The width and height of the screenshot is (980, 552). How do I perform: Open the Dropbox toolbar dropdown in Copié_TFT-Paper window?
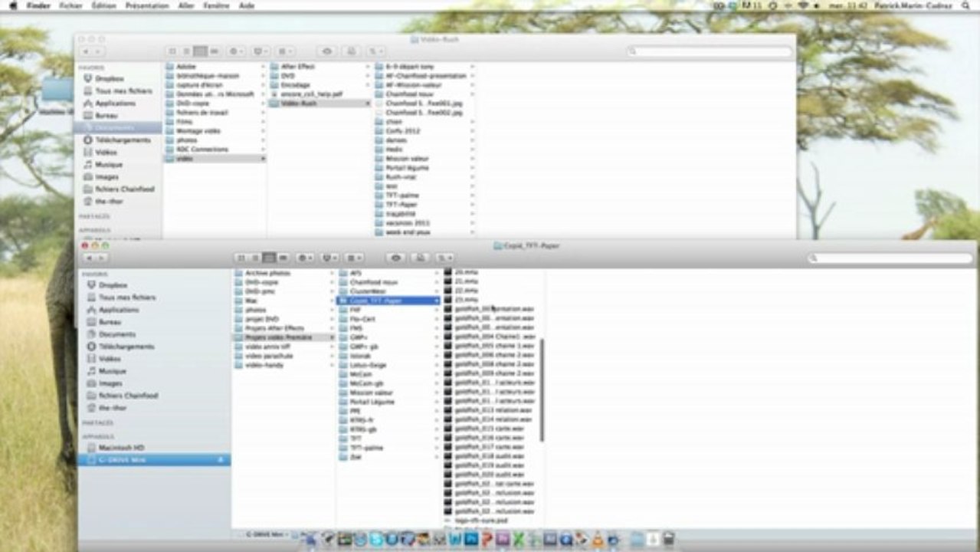point(329,258)
